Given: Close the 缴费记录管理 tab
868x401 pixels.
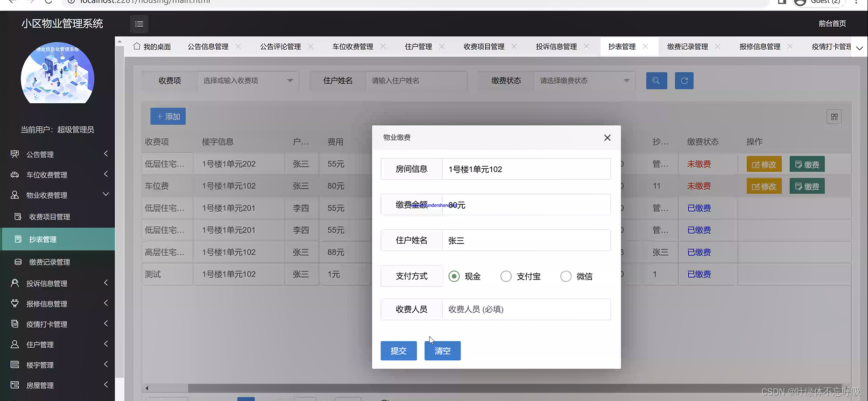Looking at the screenshot, I should (x=718, y=46).
